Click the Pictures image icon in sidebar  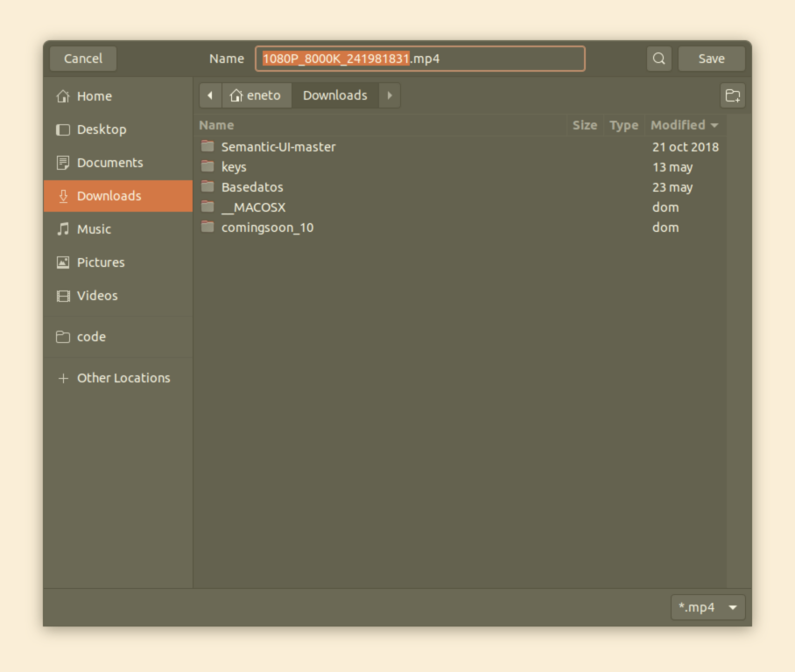[x=63, y=262]
